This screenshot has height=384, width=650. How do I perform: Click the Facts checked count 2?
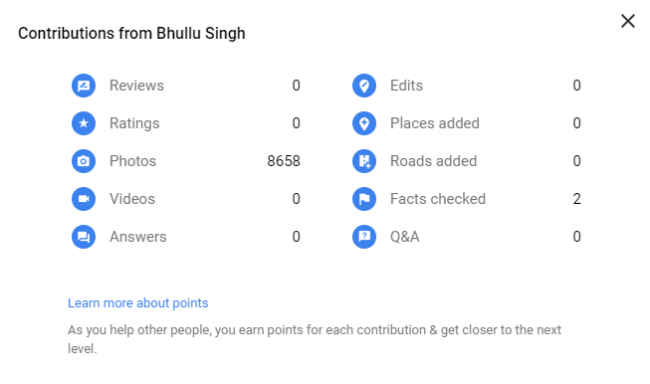577,199
